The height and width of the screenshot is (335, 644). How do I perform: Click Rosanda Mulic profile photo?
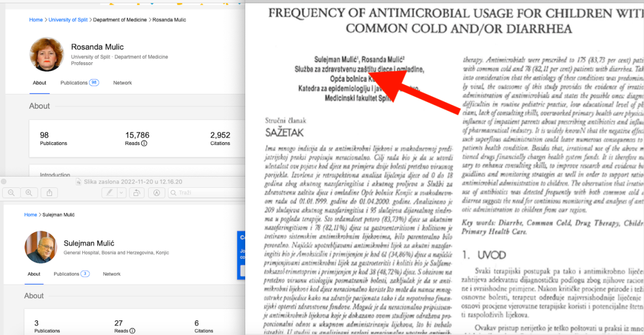(46, 54)
